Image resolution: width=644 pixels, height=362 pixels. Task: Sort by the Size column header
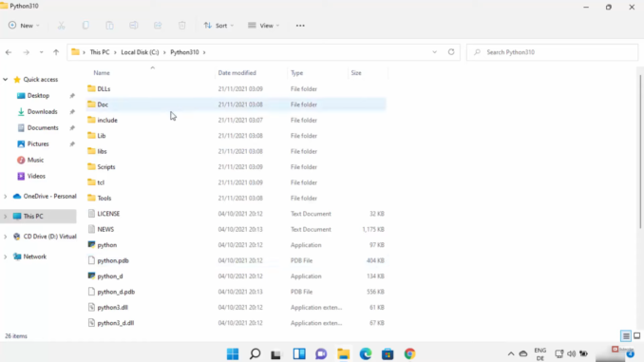[356, 73]
